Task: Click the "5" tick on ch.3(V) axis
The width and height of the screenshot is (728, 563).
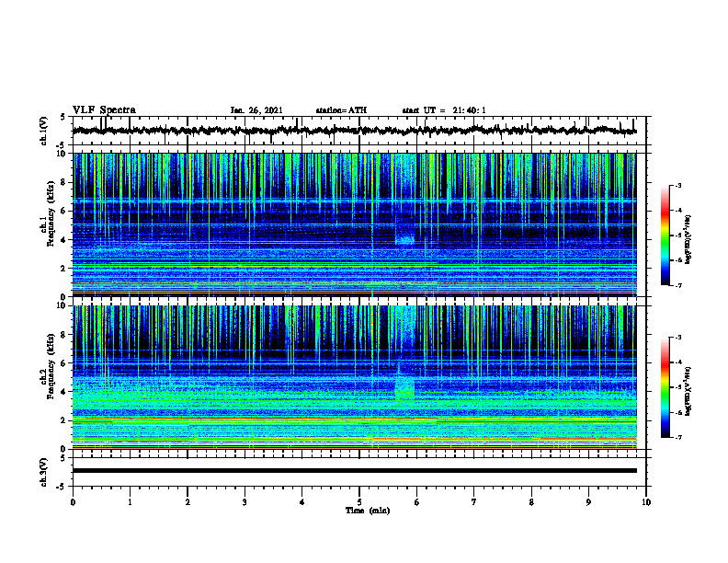Action: [x=63, y=458]
